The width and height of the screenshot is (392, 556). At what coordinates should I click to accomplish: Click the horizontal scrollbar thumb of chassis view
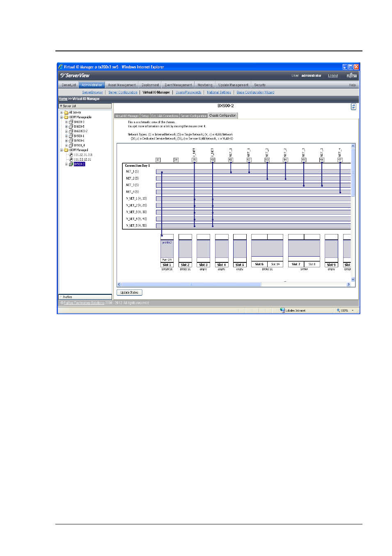point(191,284)
